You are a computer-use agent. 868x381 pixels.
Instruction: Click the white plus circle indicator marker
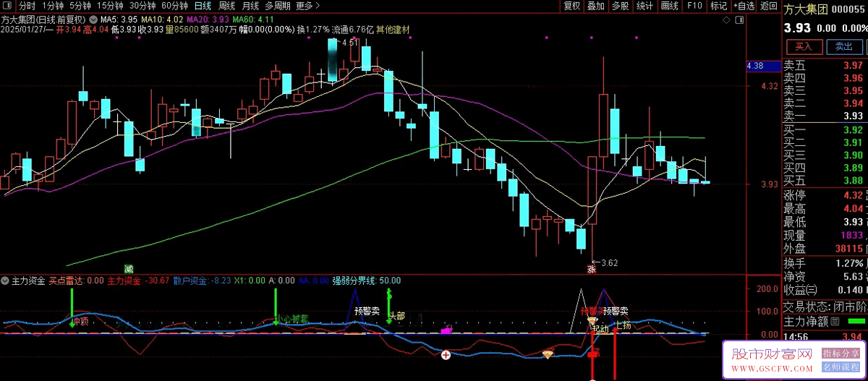446,354
